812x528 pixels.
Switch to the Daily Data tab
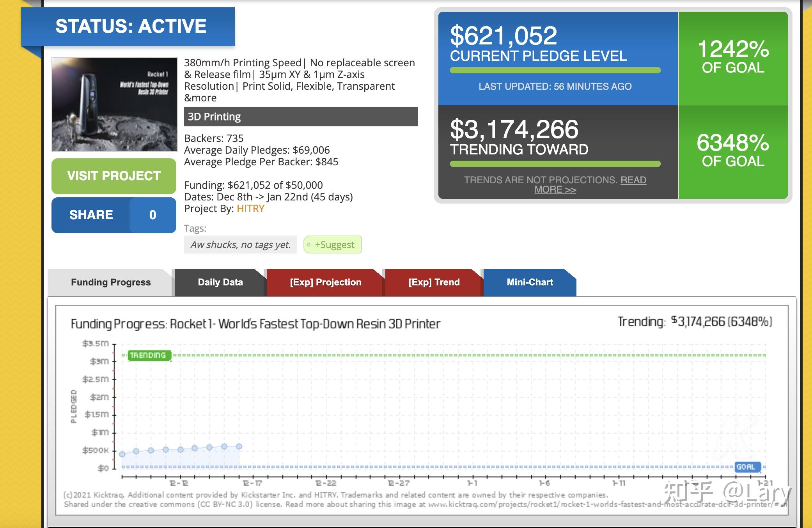220,282
